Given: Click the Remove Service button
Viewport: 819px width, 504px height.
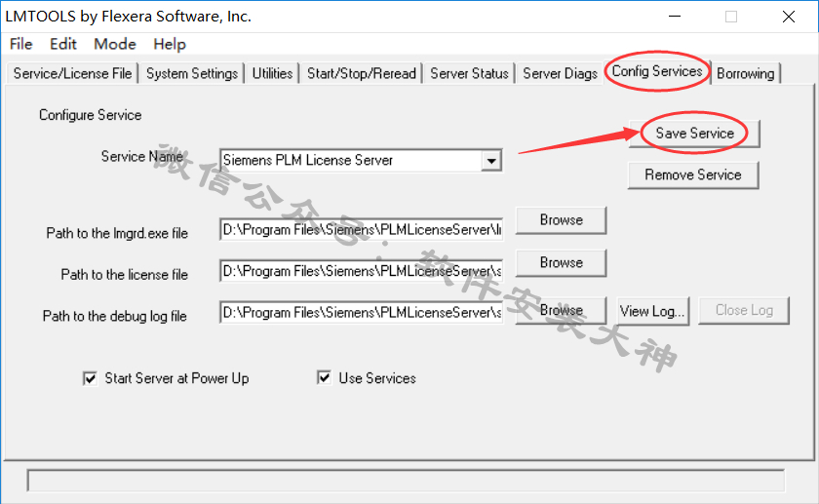Looking at the screenshot, I should tap(693, 174).
